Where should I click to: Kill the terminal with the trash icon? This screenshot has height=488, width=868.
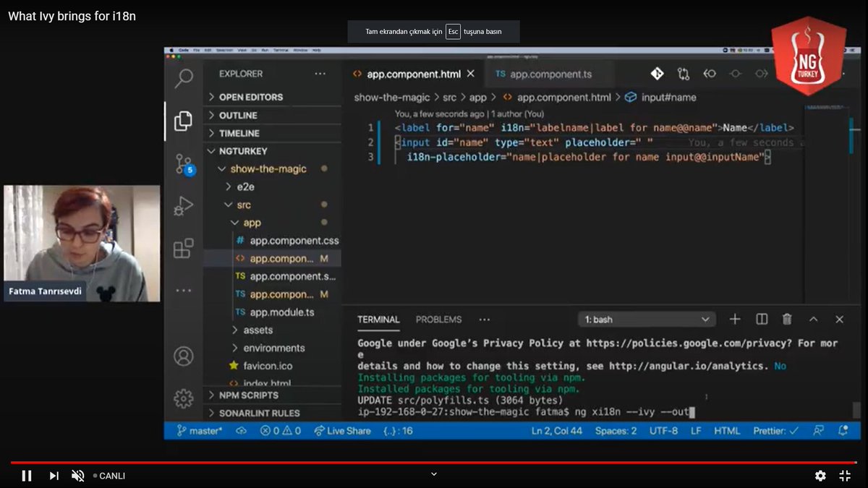click(787, 320)
